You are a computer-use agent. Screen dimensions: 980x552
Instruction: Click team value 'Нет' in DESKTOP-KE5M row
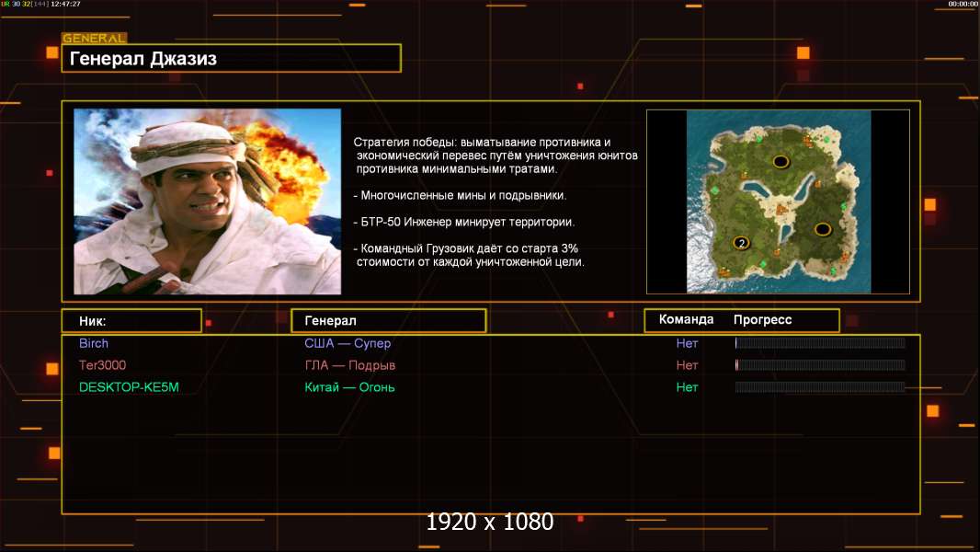click(687, 387)
